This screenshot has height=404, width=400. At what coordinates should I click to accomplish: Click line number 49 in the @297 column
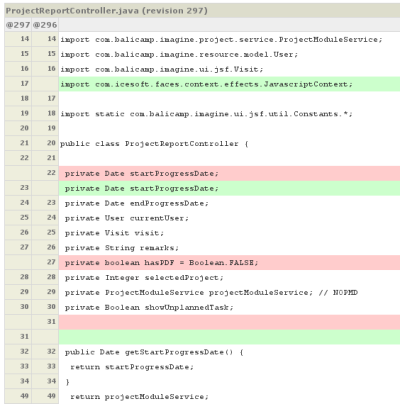[x=24, y=396]
